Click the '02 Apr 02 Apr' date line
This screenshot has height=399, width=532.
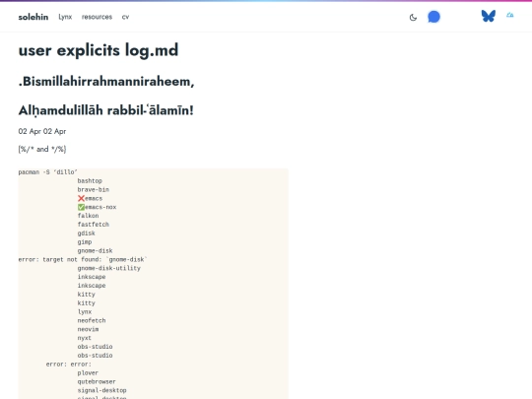point(42,131)
